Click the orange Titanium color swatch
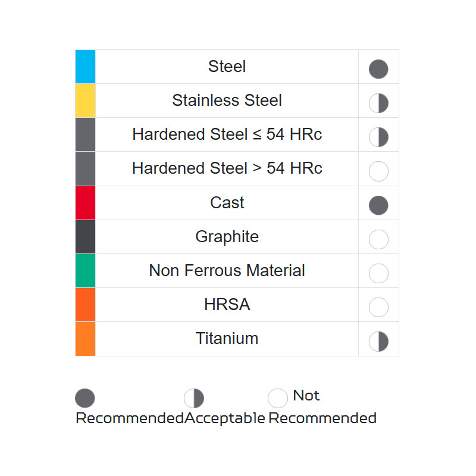The image size is (476, 476). [85, 339]
